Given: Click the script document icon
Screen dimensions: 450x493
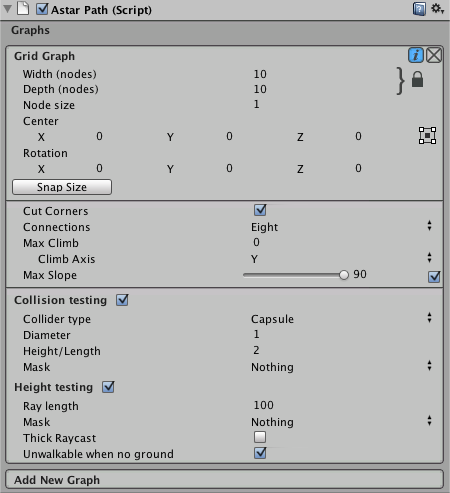Looking at the screenshot, I should click(x=23, y=9).
